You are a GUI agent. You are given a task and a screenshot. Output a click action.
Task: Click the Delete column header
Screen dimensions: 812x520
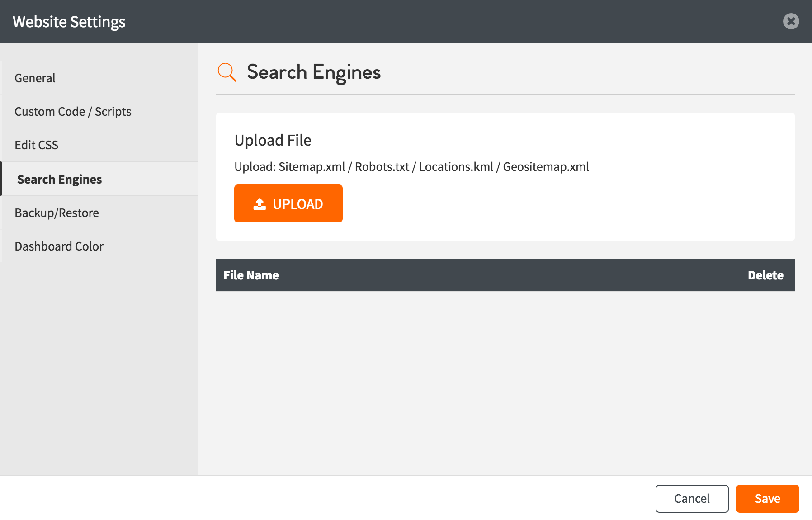(x=765, y=275)
